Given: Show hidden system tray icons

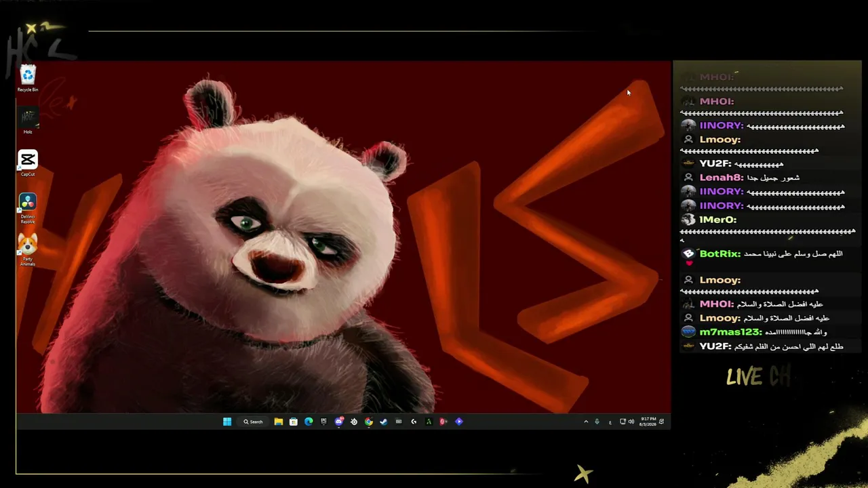Looking at the screenshot, I should tap(586, 422).
